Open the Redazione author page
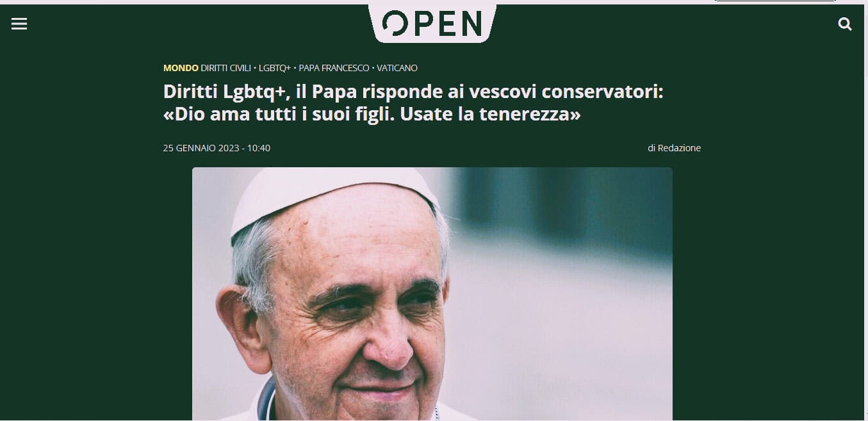This screenshot has height=421, width=868. [679, 148]
